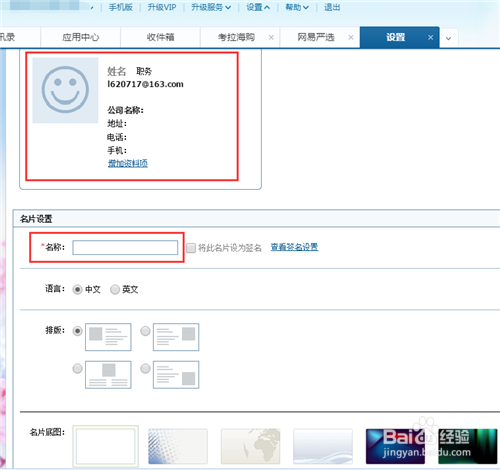Image resolution: width=500 pixels, height=470 pixels.
Task: Close the 考拉海购 tab
Action: coord(271,37)
